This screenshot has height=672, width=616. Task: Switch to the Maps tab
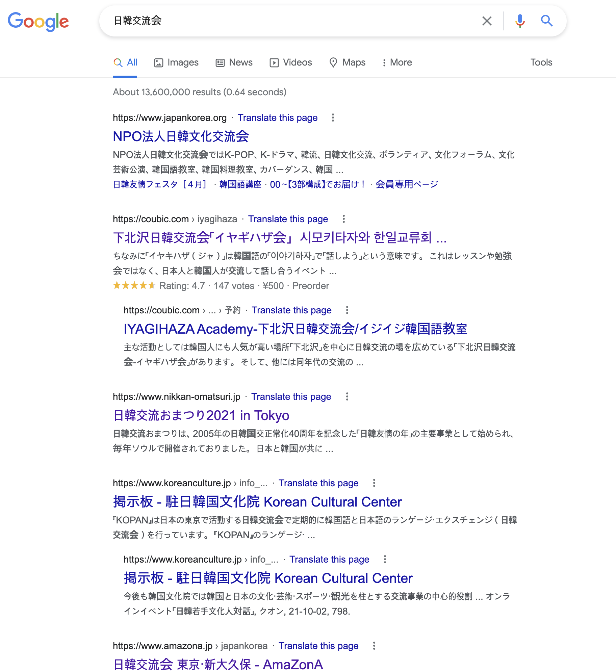pos(348,62)
